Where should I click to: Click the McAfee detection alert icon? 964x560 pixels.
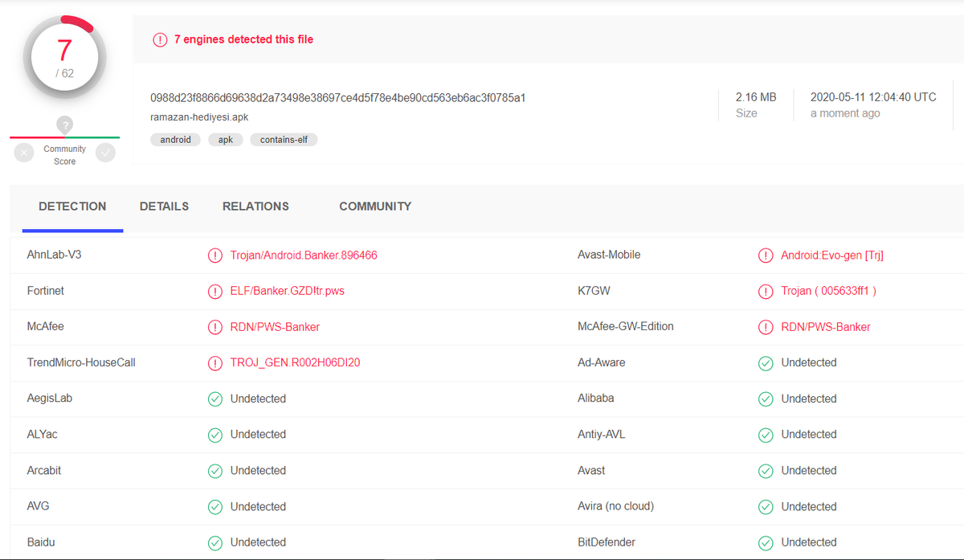point(215,327)
